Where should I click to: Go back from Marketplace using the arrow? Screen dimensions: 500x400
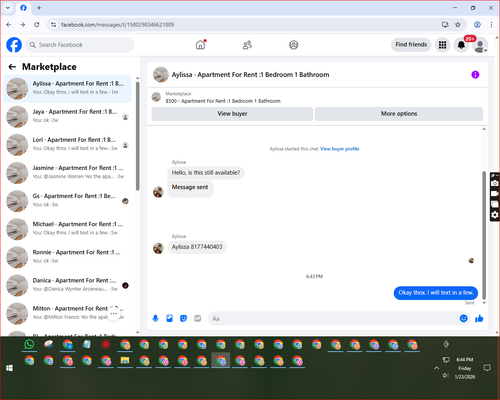coord(12,67)
